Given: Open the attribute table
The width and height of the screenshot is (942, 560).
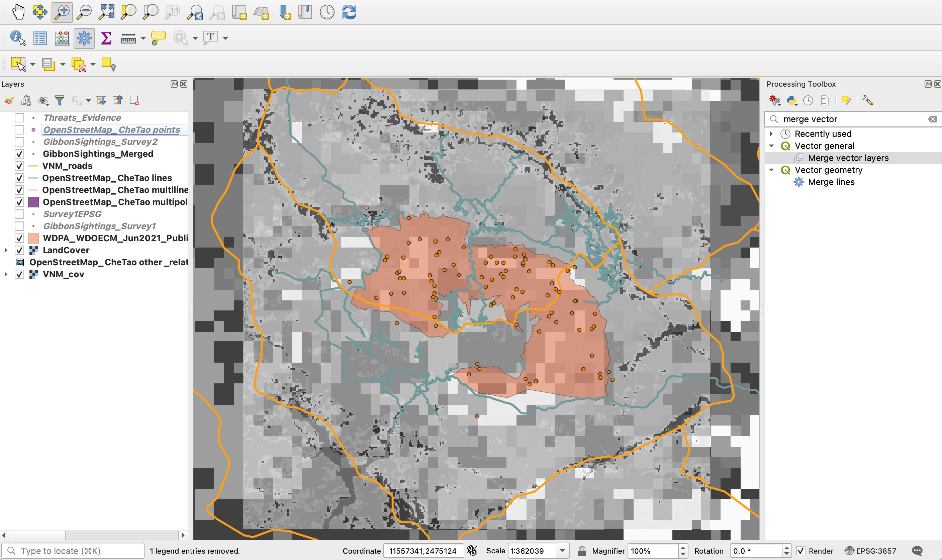Looking at the screenshot, I should 39,38.
